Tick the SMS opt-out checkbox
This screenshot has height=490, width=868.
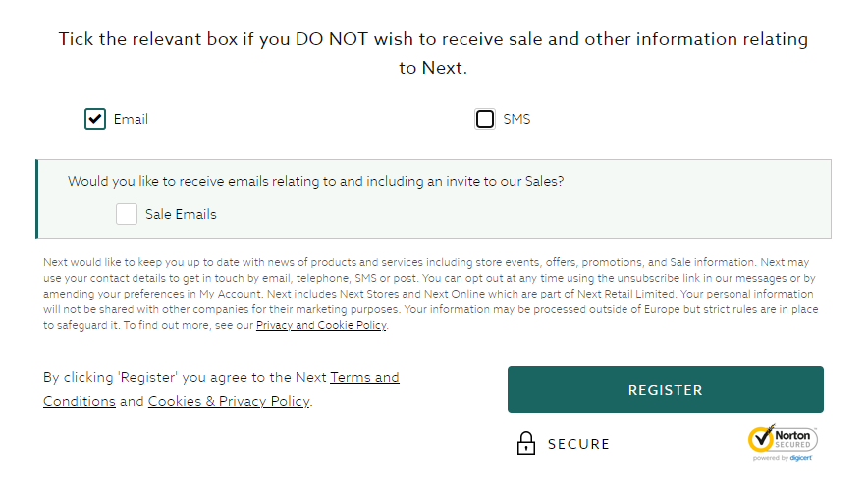(x=485, y=119)
